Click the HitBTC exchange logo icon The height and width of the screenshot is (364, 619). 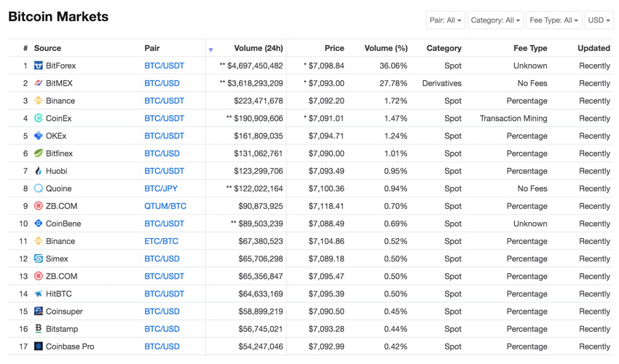coord(39,293)
